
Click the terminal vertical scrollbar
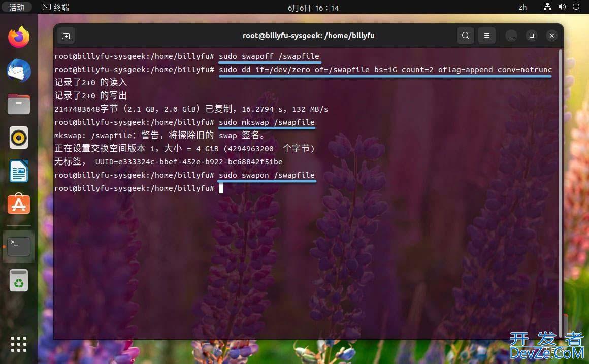point(561,192)
